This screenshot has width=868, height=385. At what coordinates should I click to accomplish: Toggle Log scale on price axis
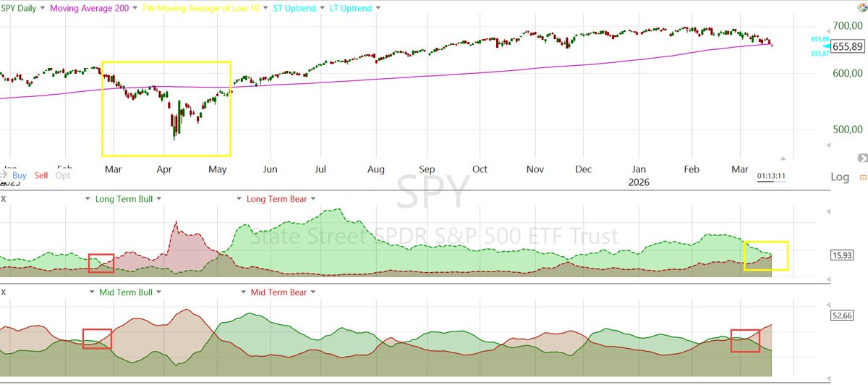click(840, 177)
